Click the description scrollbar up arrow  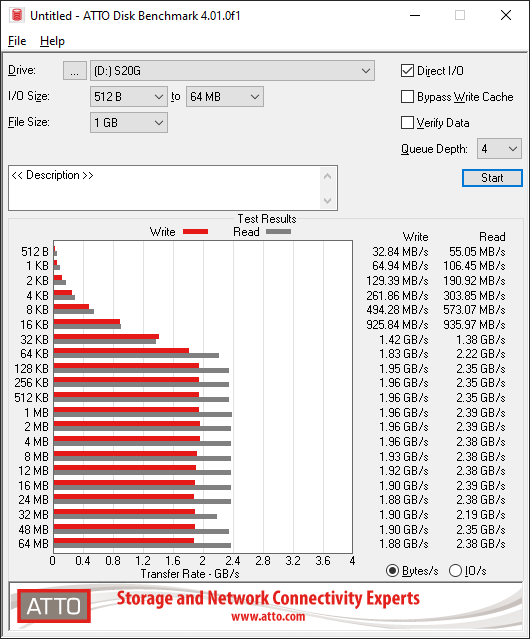click(328, 176)
